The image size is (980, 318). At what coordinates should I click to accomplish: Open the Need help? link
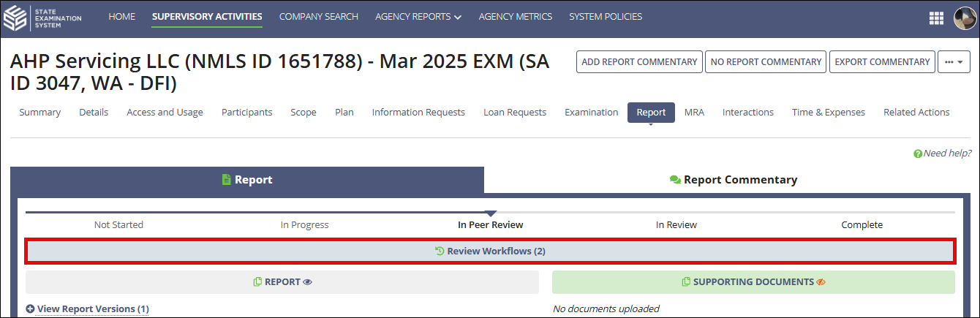tap(947, 154)
